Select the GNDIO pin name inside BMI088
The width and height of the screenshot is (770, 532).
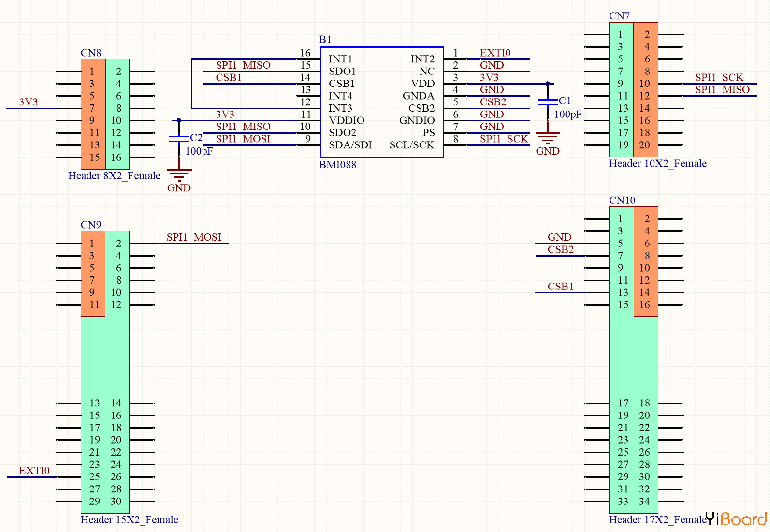click(417, 120)
